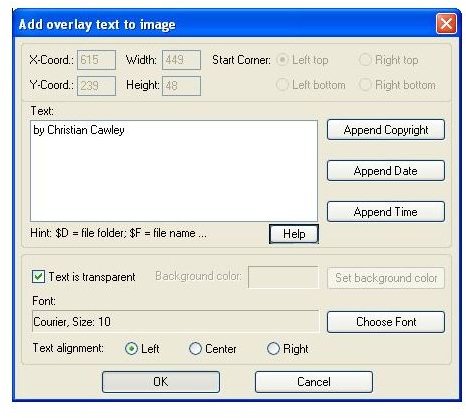Viewport: 466px width, 418px height.
Task: Click the Append Date button
Action: click(386, 171)
